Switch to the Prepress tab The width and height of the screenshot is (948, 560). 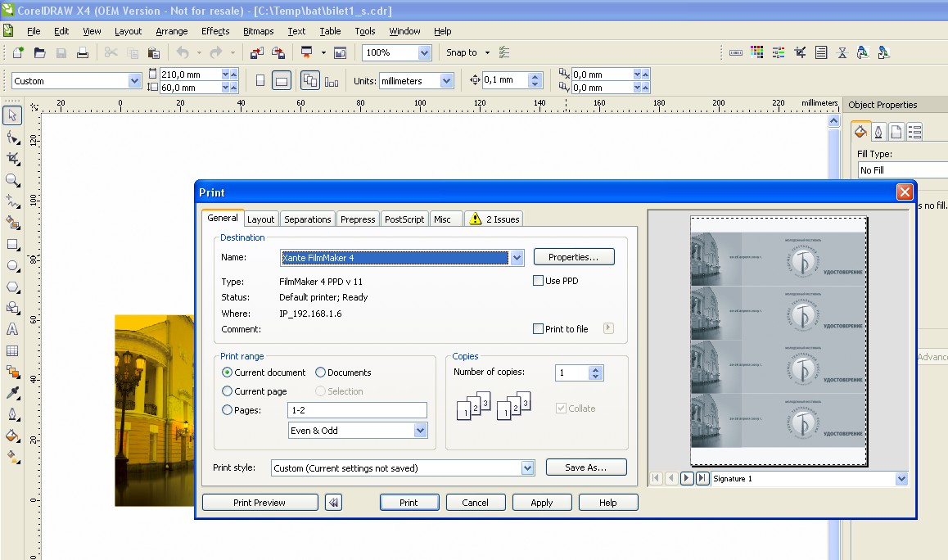coord(358,219)
